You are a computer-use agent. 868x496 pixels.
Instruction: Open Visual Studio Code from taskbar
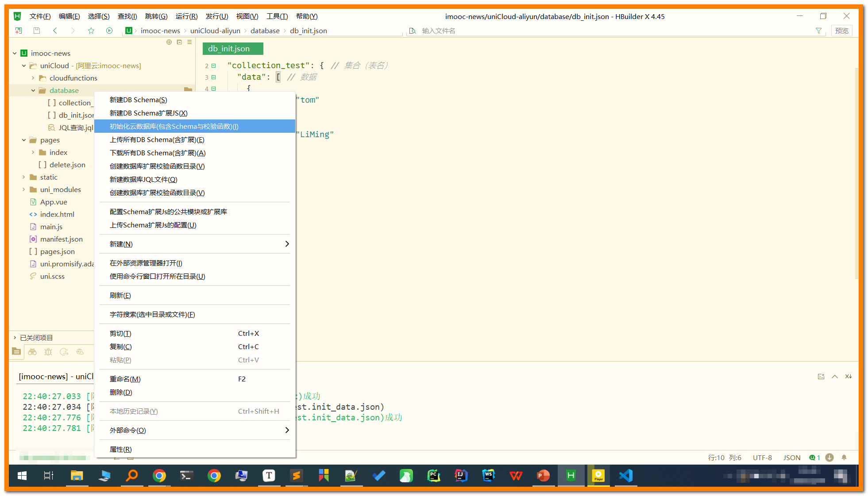626,476
